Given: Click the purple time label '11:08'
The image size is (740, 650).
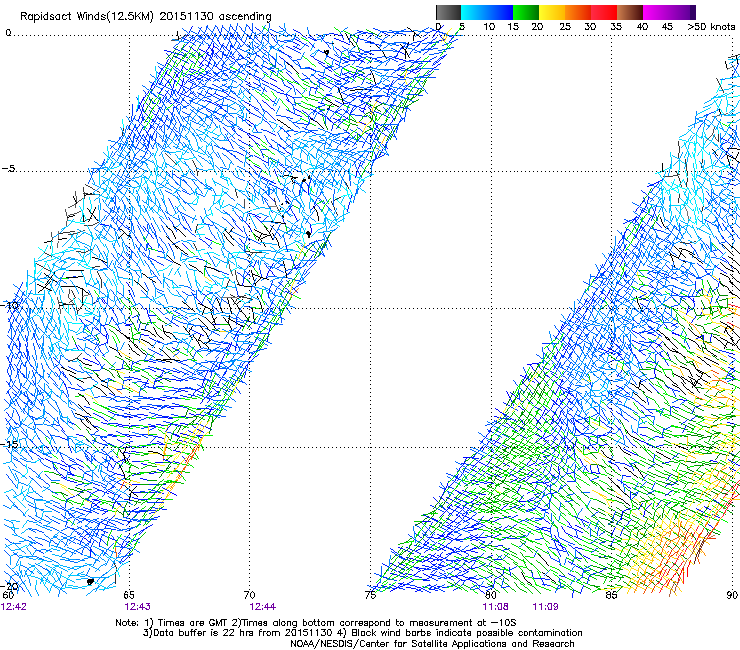Looking at the screenshot, I should (496, 607).
